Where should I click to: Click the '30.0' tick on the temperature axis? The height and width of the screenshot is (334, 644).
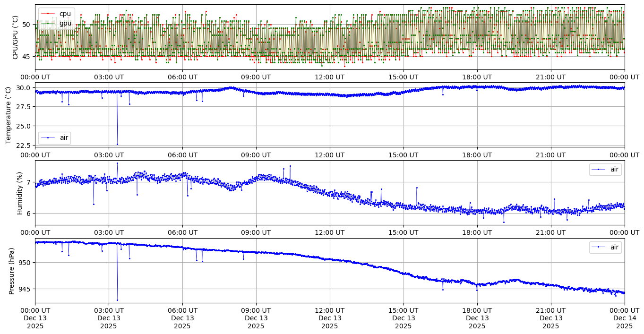click(23, 88)
